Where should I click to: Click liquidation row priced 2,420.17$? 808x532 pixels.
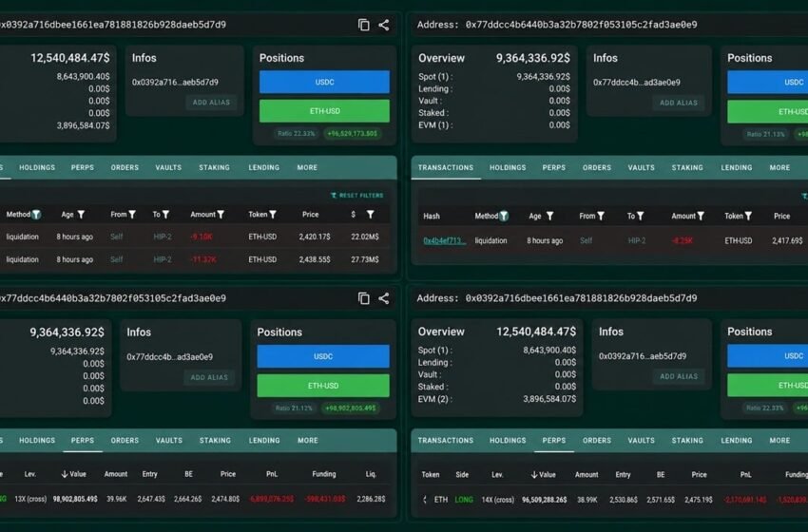click(x=195, y=237)
